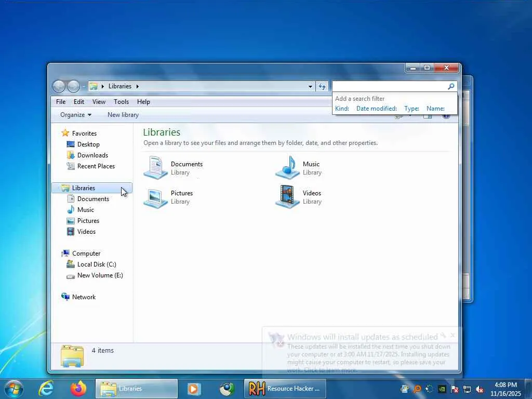The width and height of the screenshot is (532, 399).
Task: Open the View menu
Action: (99, 102)
